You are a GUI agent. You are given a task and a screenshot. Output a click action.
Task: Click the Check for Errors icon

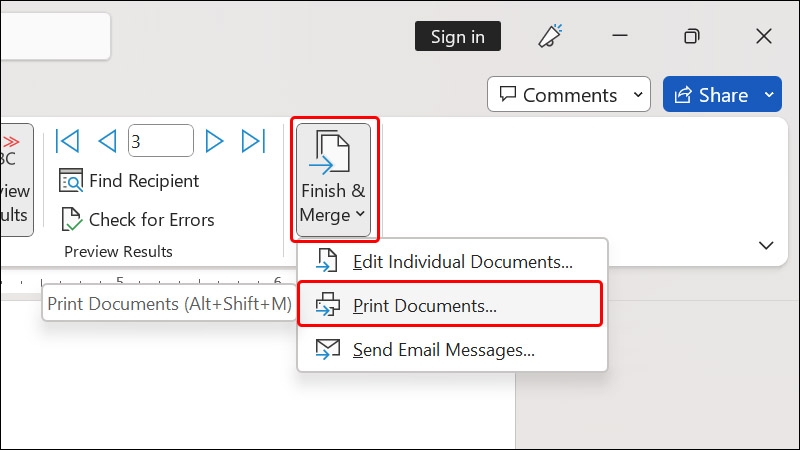(71, 219)
